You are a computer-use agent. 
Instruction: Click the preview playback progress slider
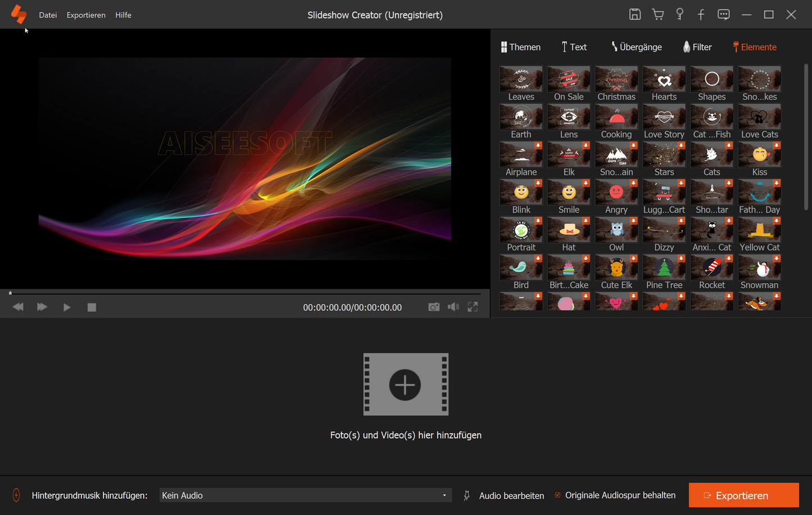point(245,293)
